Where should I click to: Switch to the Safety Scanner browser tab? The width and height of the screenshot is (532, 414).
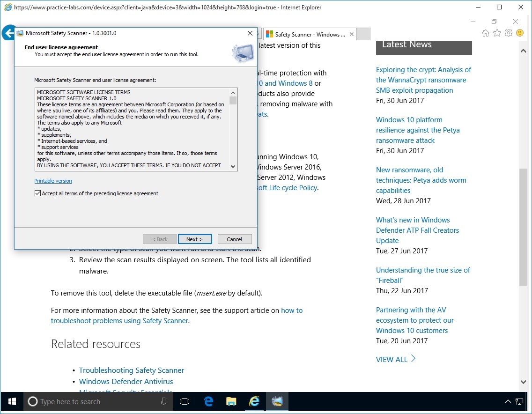(309, 34)
